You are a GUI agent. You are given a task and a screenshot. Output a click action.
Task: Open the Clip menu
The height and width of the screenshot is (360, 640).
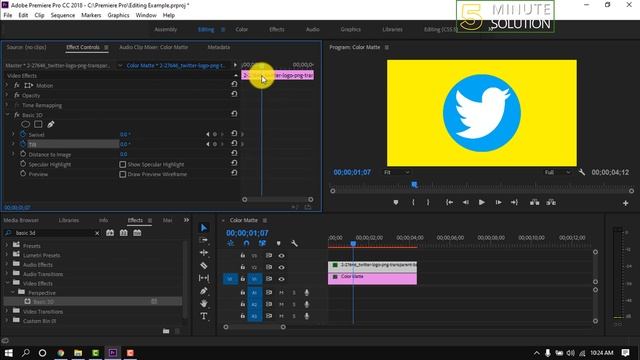point(39,15)
